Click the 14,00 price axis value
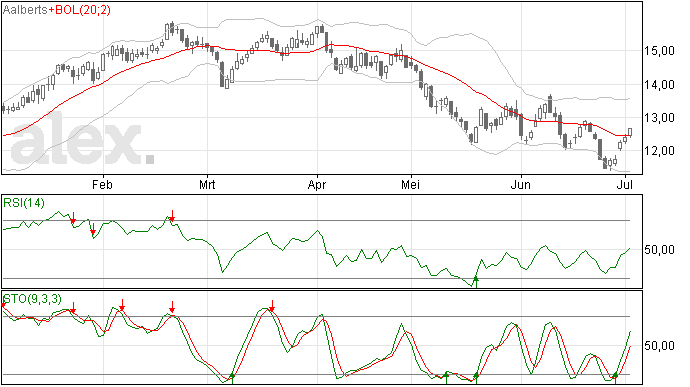Screen dimensions: 690x387 pos(659,85)
